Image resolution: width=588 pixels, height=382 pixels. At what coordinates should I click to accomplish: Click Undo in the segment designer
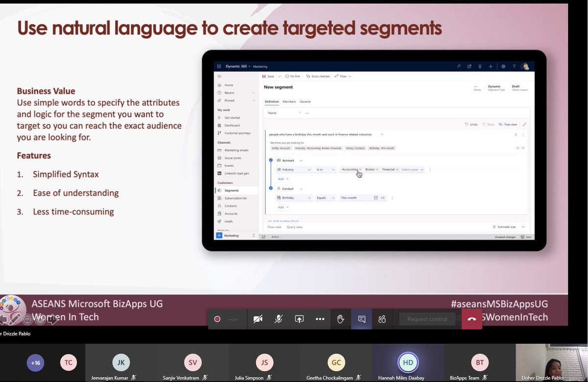pyautogui.click(x=471, y=125)
